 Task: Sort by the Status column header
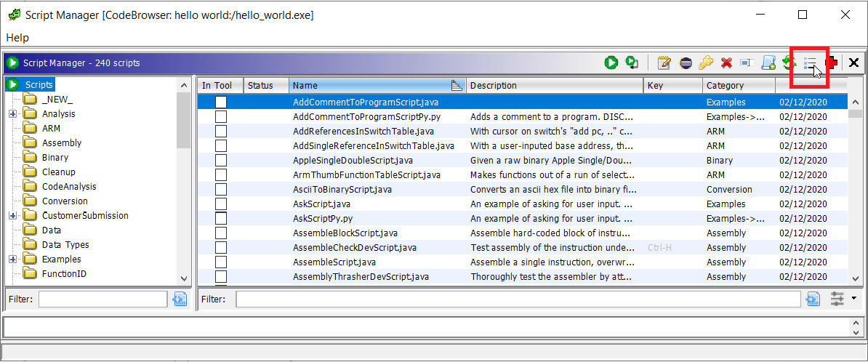266,85
